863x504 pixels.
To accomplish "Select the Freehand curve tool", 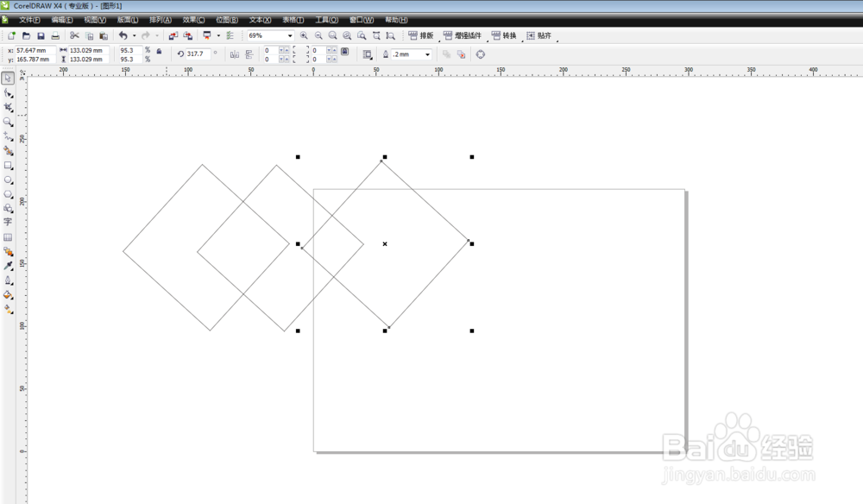I will pos(8,136).
